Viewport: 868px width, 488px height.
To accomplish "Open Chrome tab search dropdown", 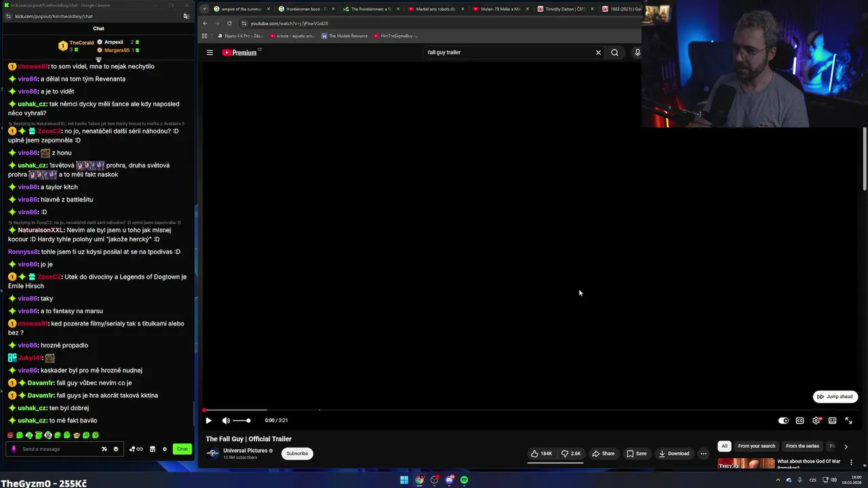I will tap(204, 9).
